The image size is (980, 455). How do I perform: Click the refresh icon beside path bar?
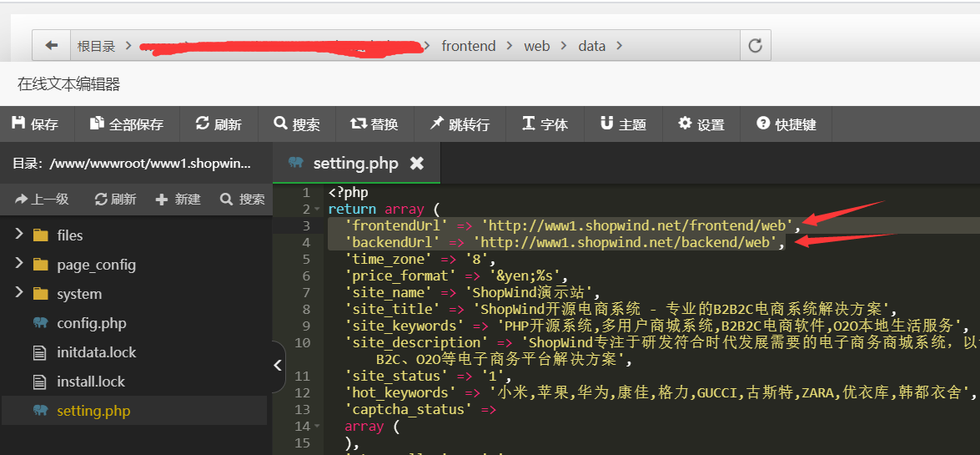click(755, 46)
